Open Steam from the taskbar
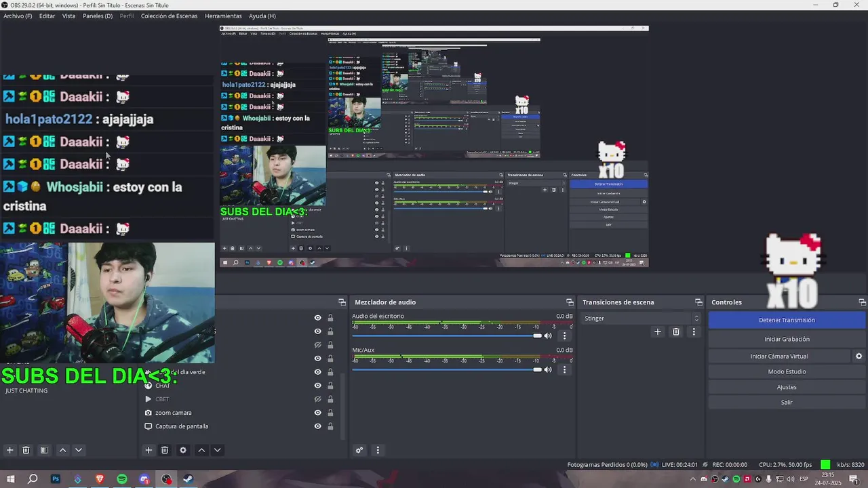The width and height of the screenshot is (868, 488). [x=189, y=479]
